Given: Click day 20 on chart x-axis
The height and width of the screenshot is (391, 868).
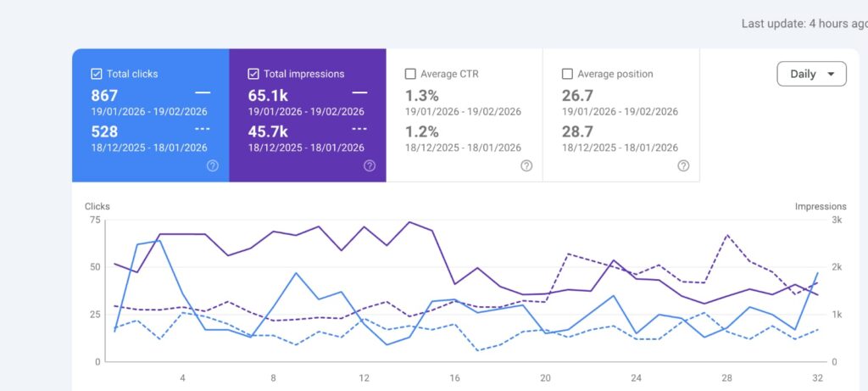Looking at the screenshot, I should tap(545, 378).
